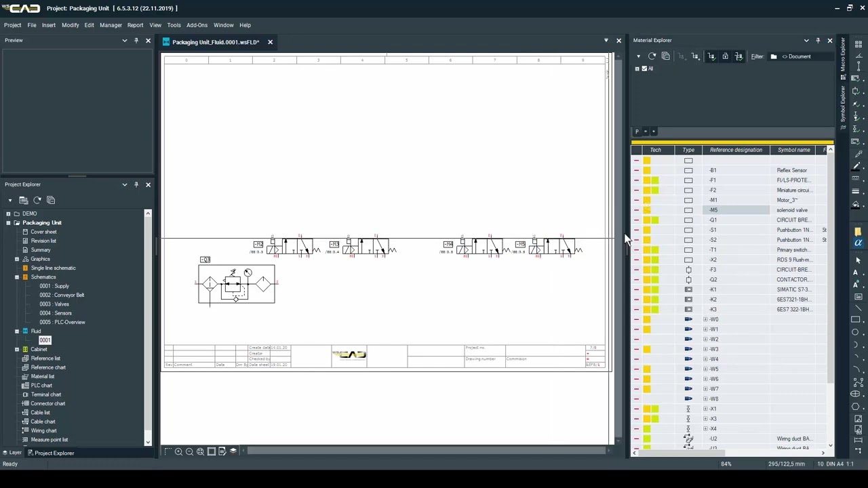This screenshot has width=868, height=488.
Task: Select the highlighted yellow alpha tool icon
Action: click(858, 243)
